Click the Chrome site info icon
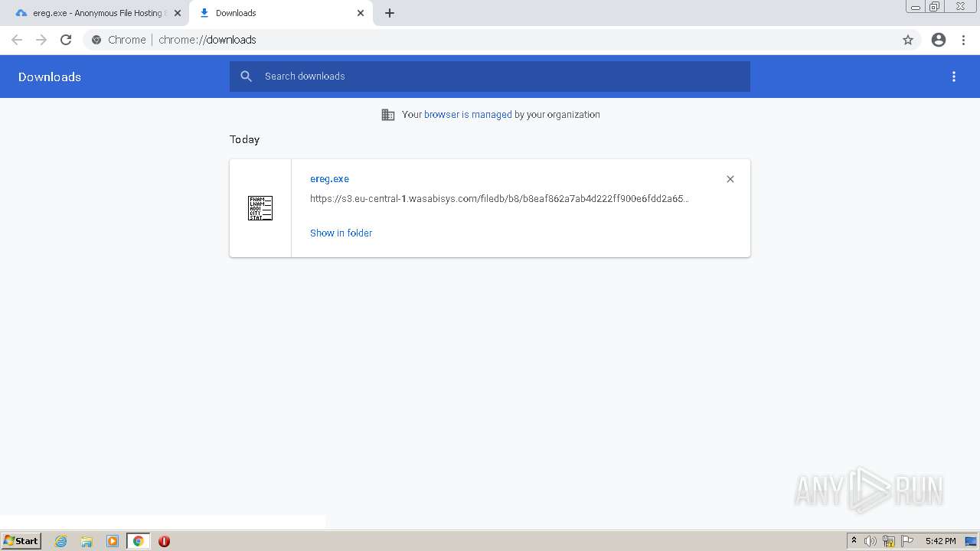Image resolution: width=980 pixels, height=551 pixels. pyautogui.click(x=96, y=40)
